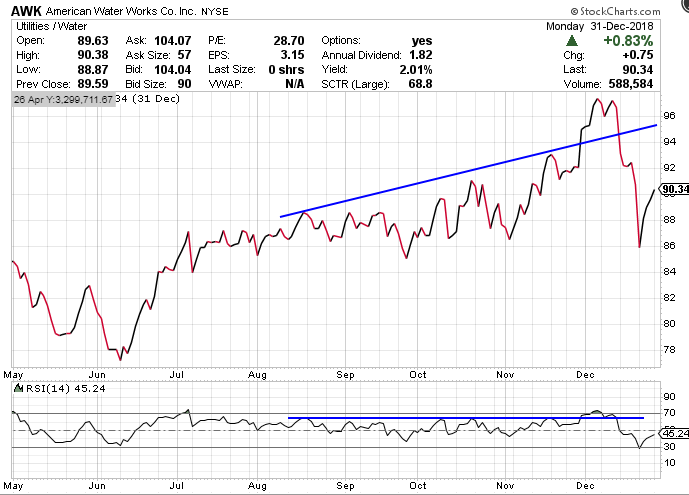This screenshot has width=689, height=495.
Task: Click the Last Size value 0 shrs
Action: pos(286,69)
